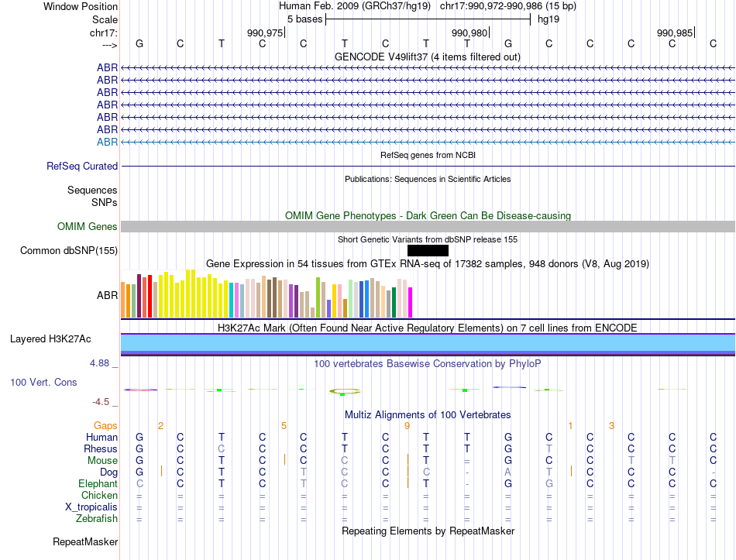The image size is (736, 560).
Task: Click the 'RepeatMasker' track label
Action: click(85, 541)
